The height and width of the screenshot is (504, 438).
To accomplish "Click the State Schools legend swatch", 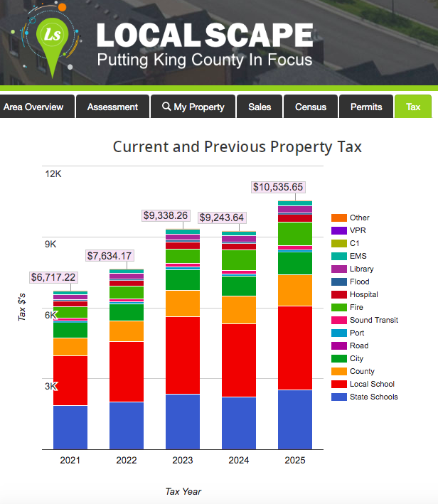I will pos(338,397).
